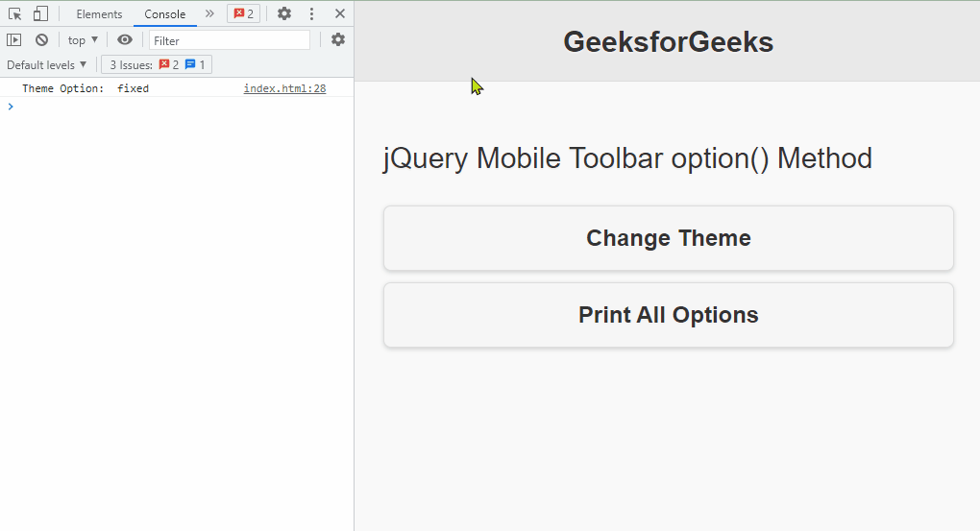
Task: Show the console sidebar
Action: tap(13, 40)
